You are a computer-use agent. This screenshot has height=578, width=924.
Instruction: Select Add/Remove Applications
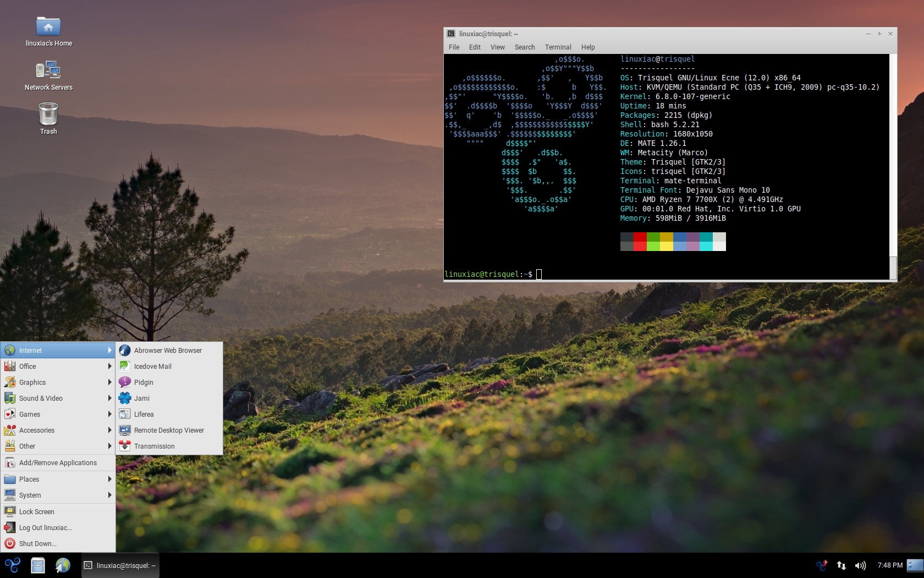(58, 462)
